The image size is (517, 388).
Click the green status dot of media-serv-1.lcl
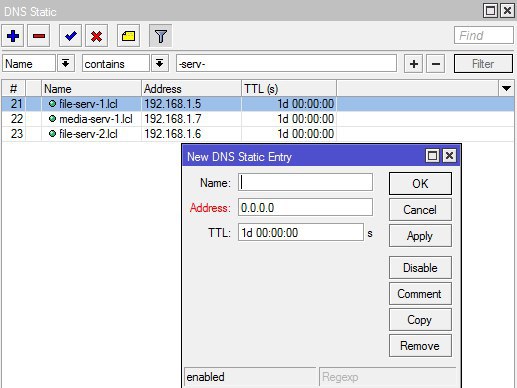tap(52, 118)
